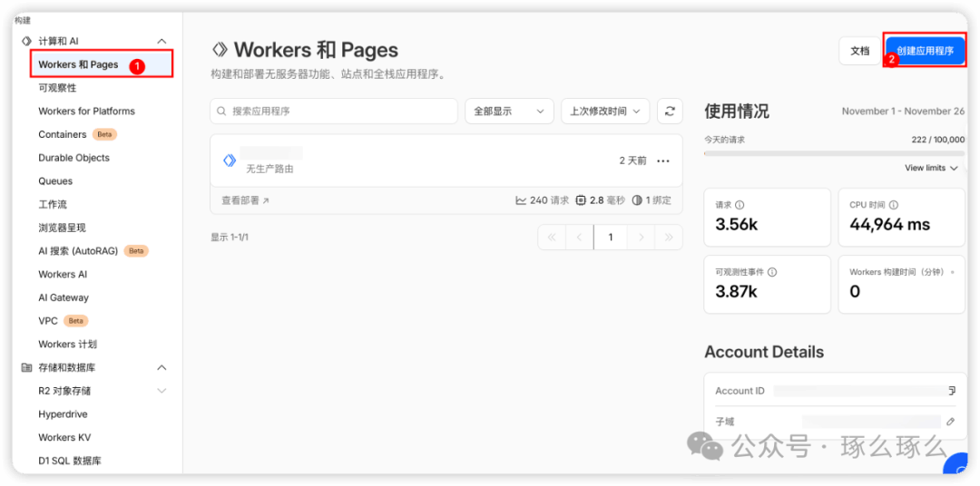Open the 全部显示 filter dropdown

[x=509, y=111]
